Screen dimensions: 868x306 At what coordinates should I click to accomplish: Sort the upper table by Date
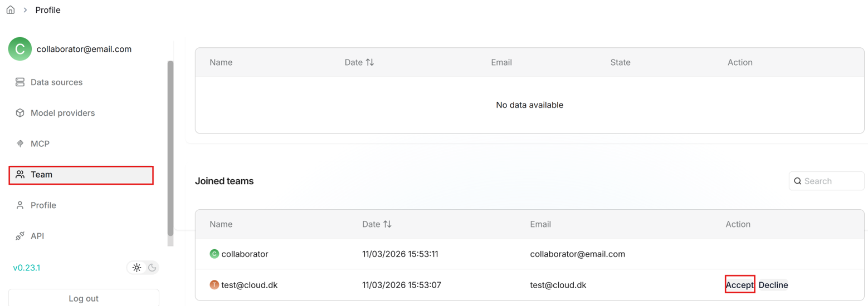369,62
